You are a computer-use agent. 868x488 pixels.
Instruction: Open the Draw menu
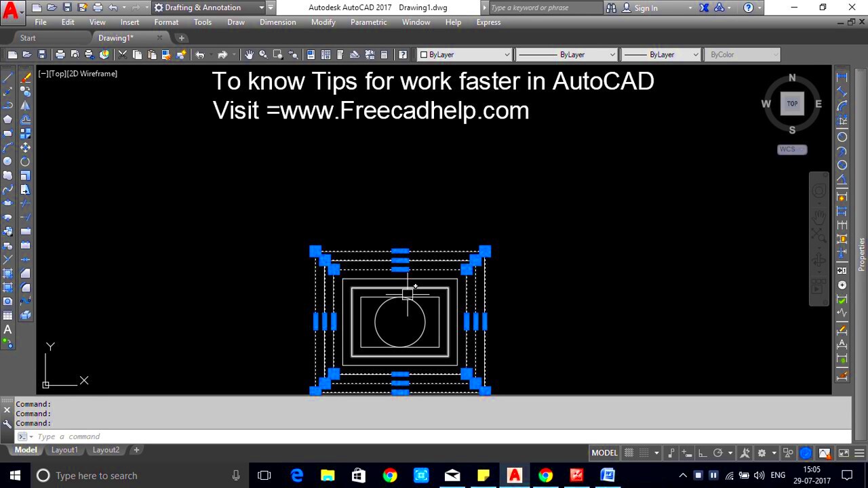[236, 22]
